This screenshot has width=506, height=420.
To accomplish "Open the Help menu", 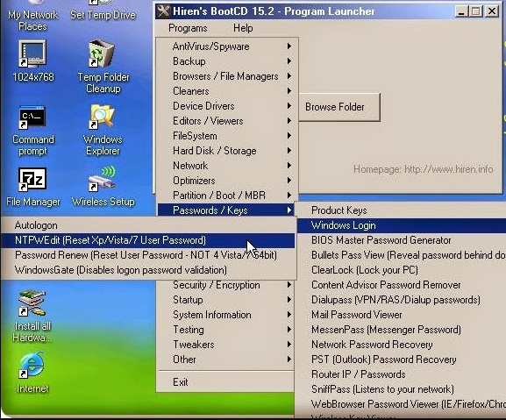I will pos(243,28).
